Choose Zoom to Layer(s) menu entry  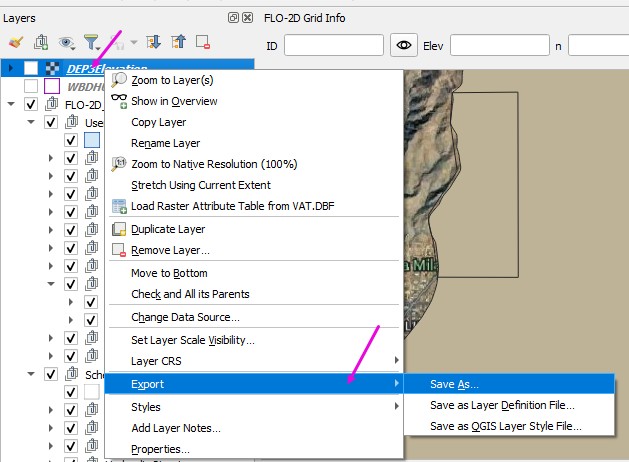coord(172,80)
